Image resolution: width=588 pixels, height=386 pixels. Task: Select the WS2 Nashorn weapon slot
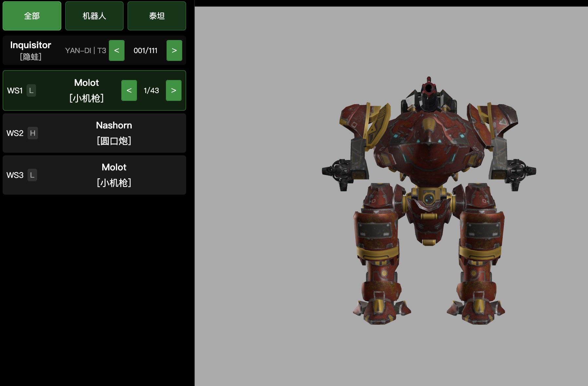(x=94, y=133)
